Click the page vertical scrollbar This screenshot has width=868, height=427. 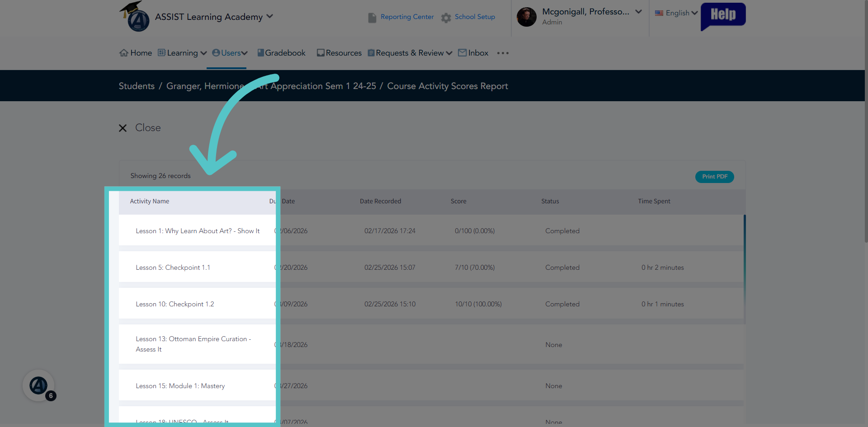coord(866,122)
